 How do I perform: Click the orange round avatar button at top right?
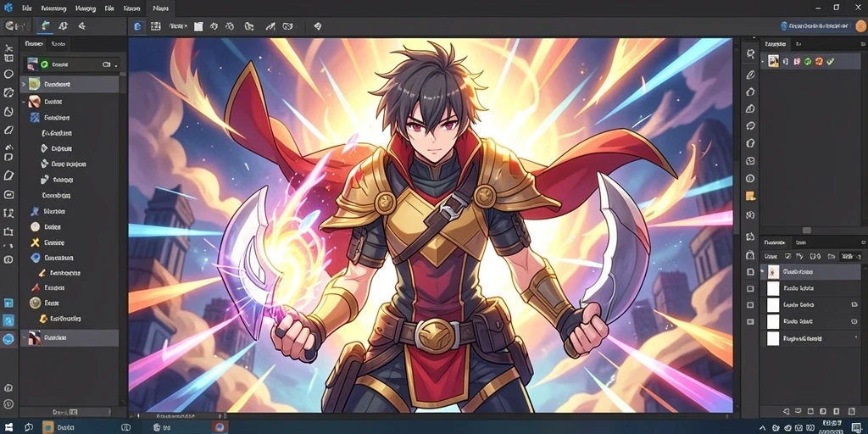pos(860,25)
